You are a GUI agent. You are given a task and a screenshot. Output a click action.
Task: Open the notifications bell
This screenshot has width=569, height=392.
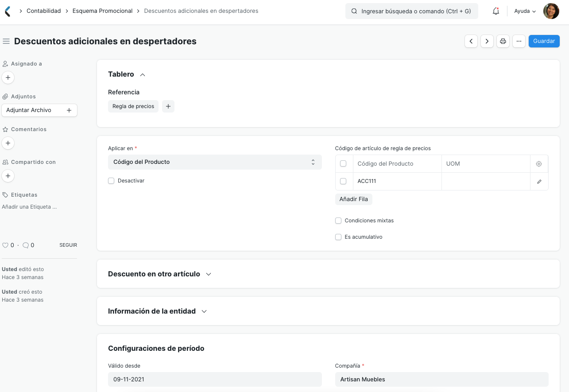[496, 11]
